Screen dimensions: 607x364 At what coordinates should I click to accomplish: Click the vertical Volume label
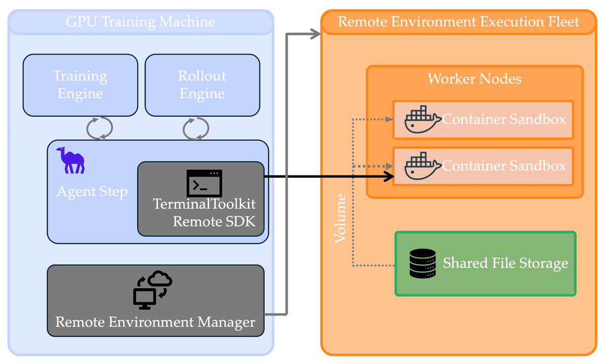tap(341, 217)
